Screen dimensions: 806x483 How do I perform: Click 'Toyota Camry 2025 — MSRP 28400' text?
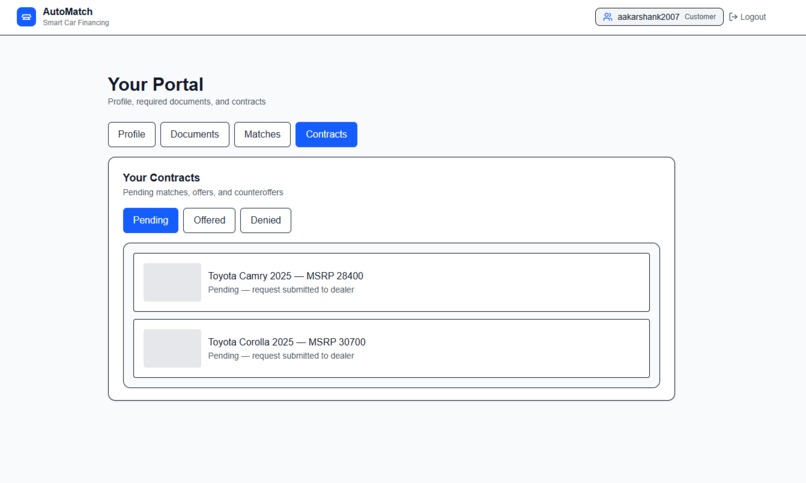tap(286, 276)
